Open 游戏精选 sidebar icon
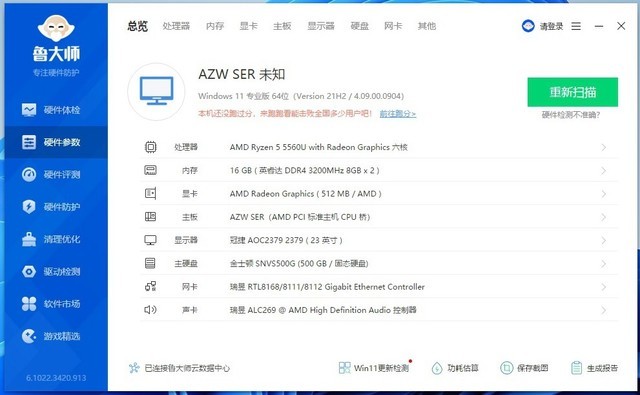Viewport: 640px width, 395px height. coord(29,336)
